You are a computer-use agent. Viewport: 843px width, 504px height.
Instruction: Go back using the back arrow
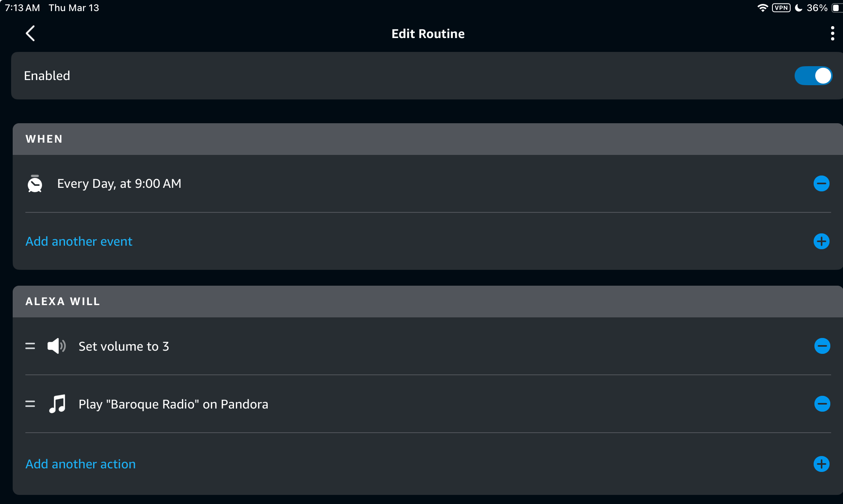click(31, 33)
